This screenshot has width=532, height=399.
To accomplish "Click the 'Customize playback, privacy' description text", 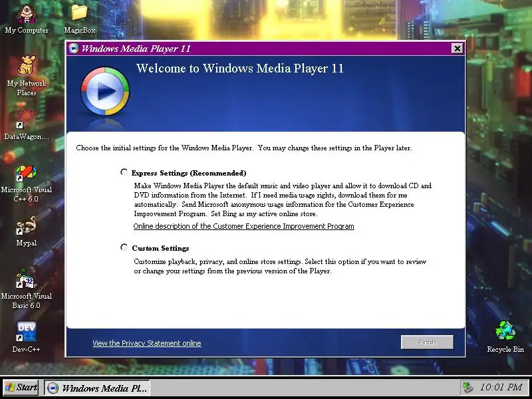I will (280, 267).
